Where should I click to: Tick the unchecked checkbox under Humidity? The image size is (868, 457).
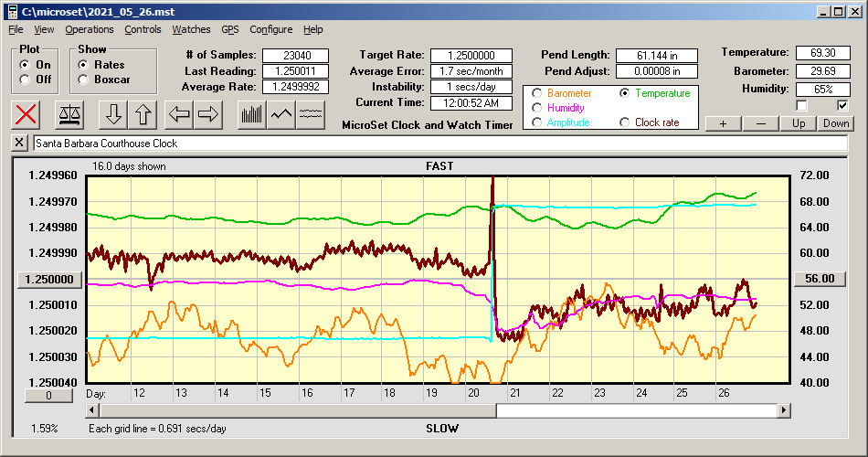(x=801, y=105)
